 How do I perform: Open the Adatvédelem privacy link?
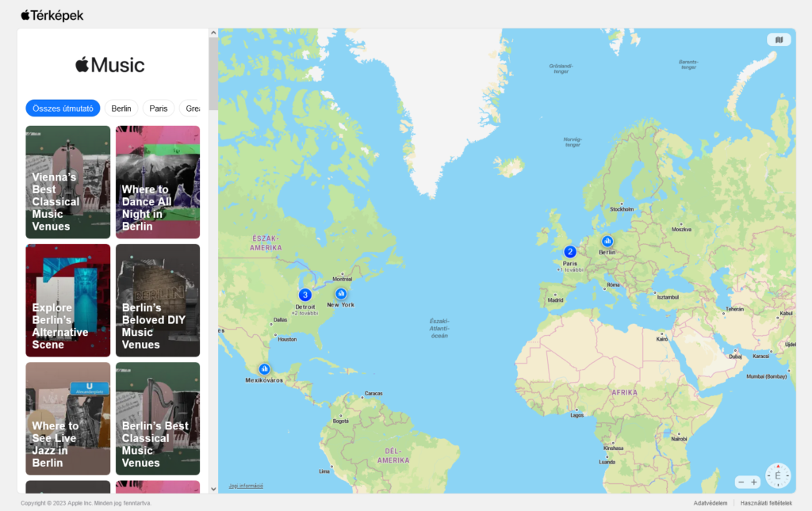pos(710,503)
